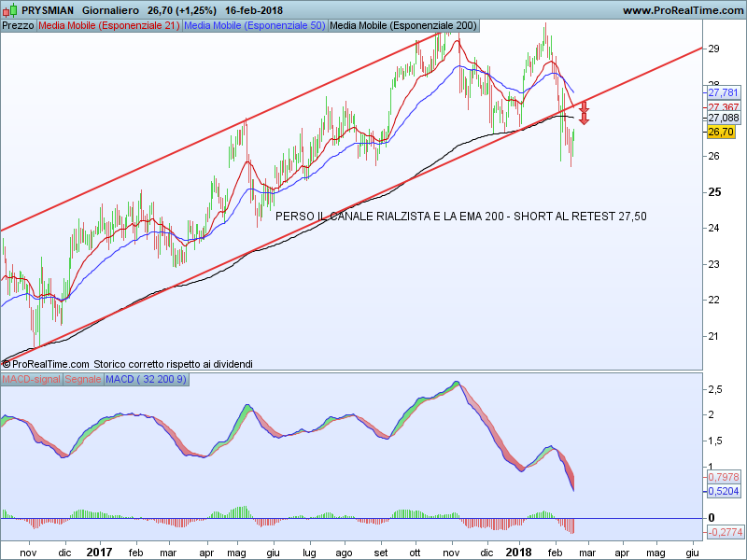Select Media Mobile Esponenziale 200 label
This screenshot has height=560, width=747.
click(403, 25)
